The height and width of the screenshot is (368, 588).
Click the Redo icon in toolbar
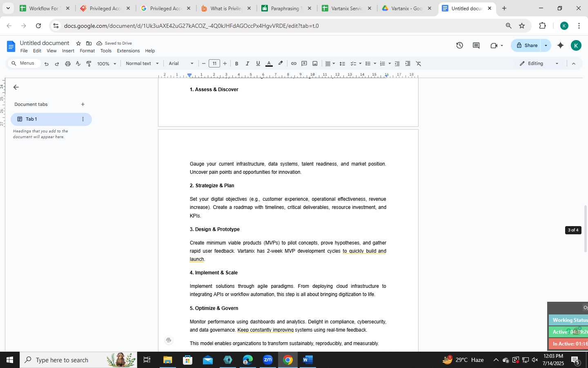(x=57, y=64)
